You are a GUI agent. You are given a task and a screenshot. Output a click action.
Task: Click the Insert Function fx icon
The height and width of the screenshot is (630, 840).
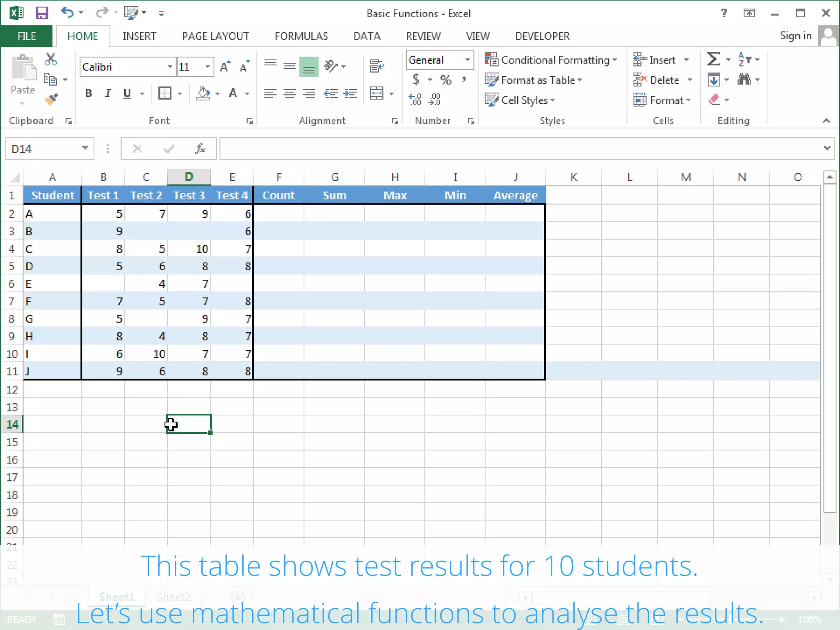[x=200, y=148]
